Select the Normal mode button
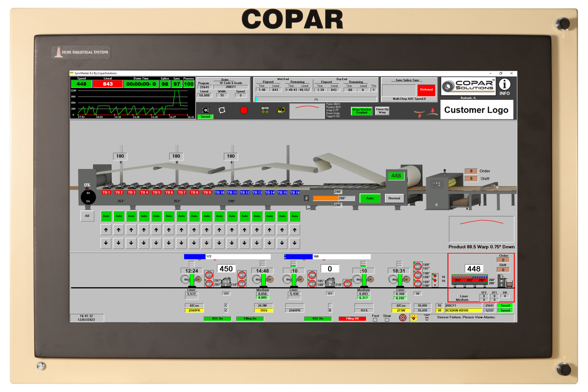The height and width of the screenshot is (392, 588). (x=394, y=198)
